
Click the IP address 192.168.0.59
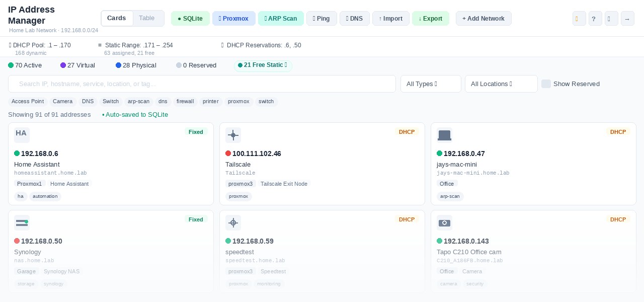tap(253, 241)
